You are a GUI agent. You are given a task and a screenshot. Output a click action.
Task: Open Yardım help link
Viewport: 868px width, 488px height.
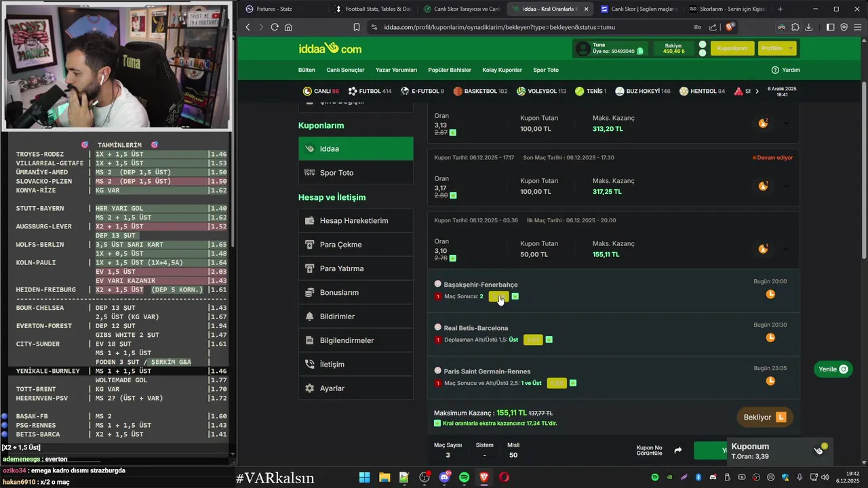coord(785,70)
